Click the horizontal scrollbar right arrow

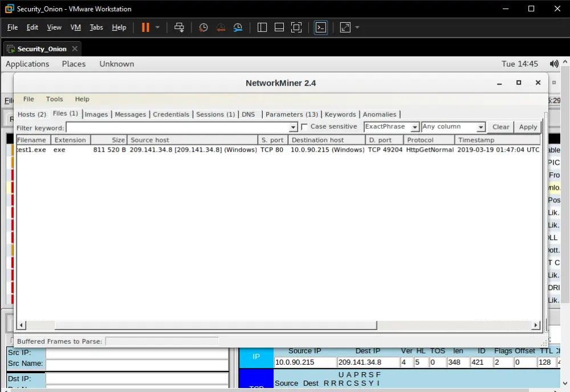535,325
